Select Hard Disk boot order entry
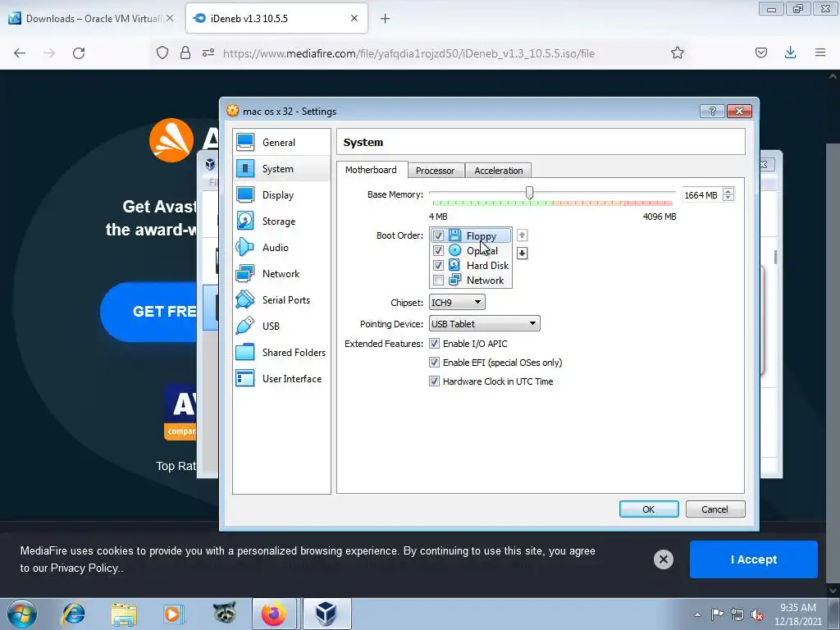 (471, 265)
